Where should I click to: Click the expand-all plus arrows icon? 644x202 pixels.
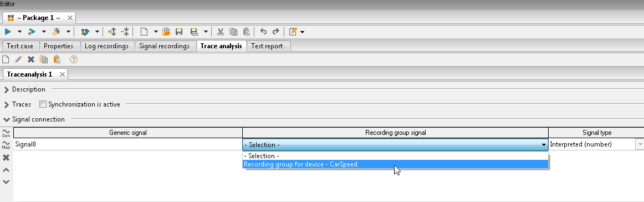pyautogui.click(x=112, y=32)
